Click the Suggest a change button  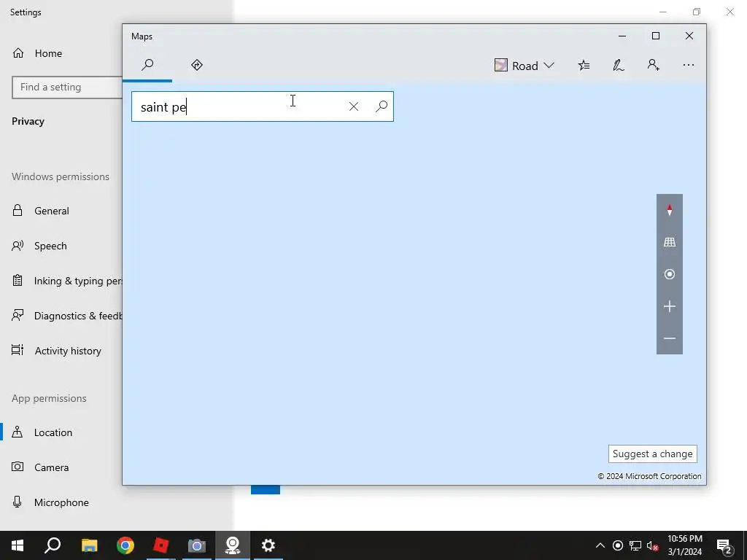pyautogui.click(x=653, y=454)
